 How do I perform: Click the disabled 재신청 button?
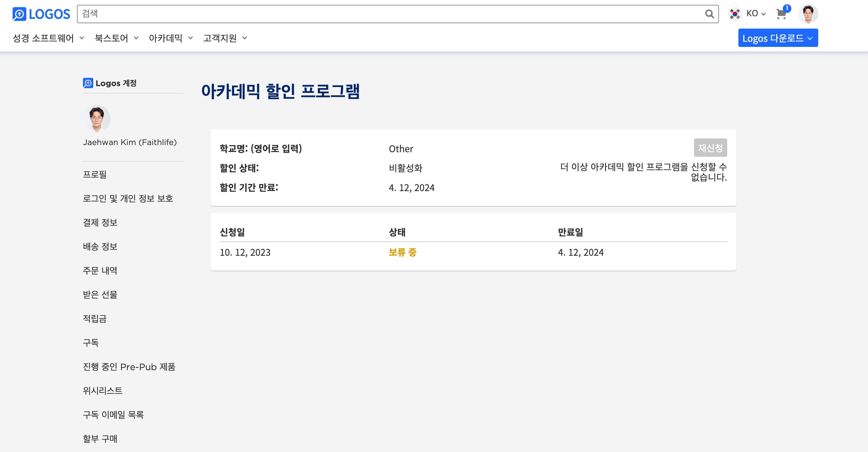(710, 148)
